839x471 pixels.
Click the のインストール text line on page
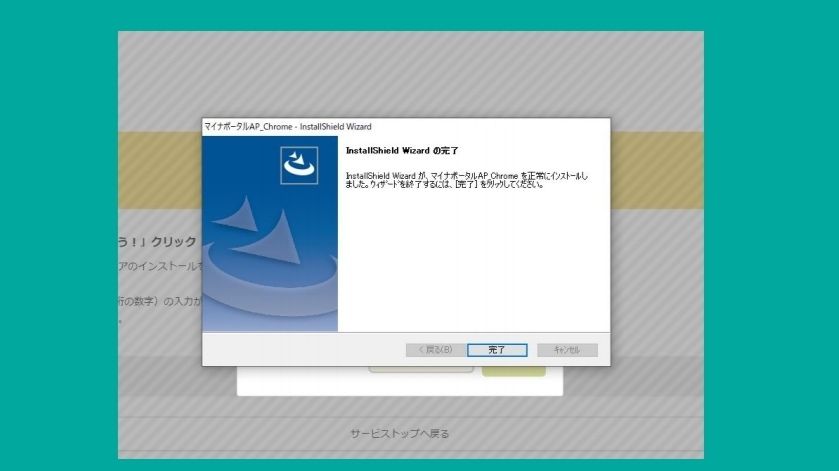coord(160,266)
